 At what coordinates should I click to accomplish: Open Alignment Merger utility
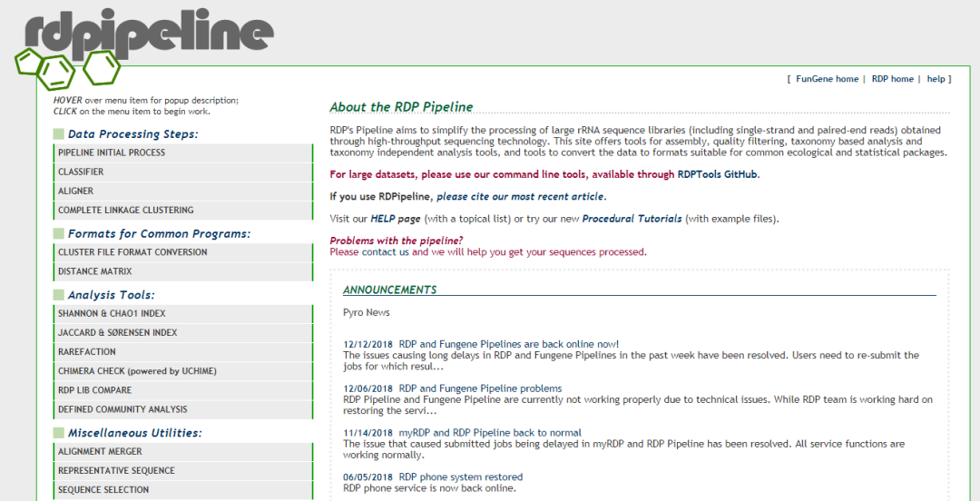click(x=183, y=452)
